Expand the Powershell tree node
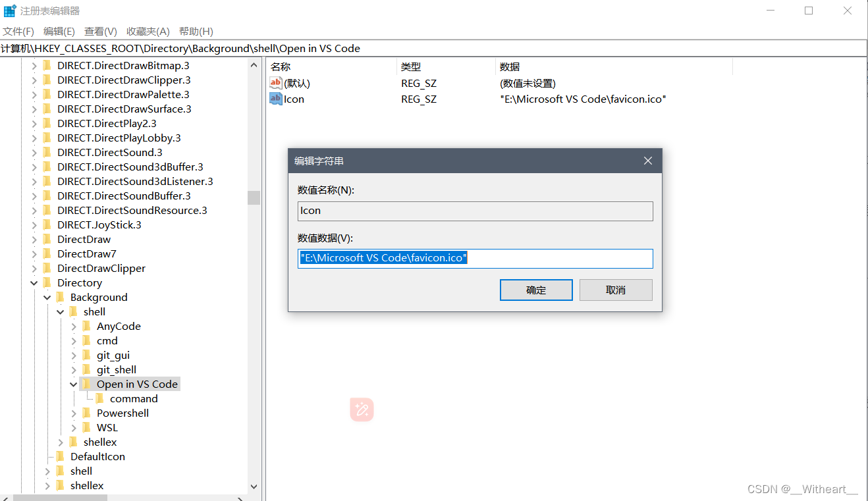 click(x=74, y=413)
